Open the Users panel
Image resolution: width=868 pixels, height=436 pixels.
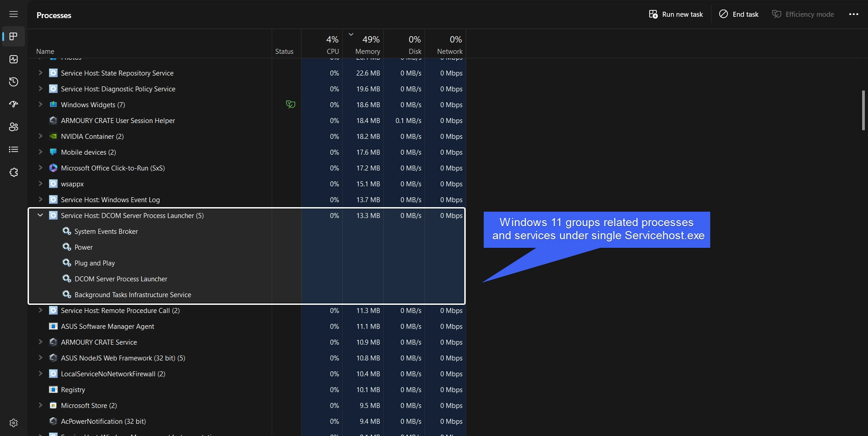tap(14, 127)
